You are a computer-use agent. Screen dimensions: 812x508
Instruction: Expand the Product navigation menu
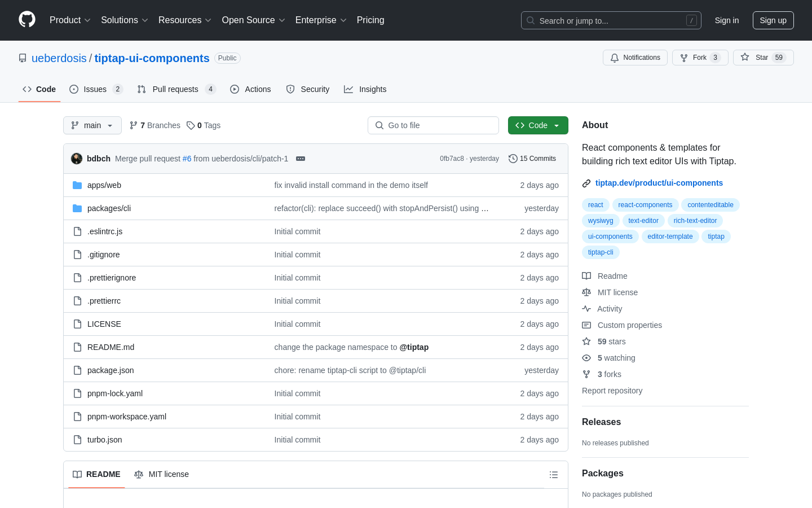click(x=70, y=20)
